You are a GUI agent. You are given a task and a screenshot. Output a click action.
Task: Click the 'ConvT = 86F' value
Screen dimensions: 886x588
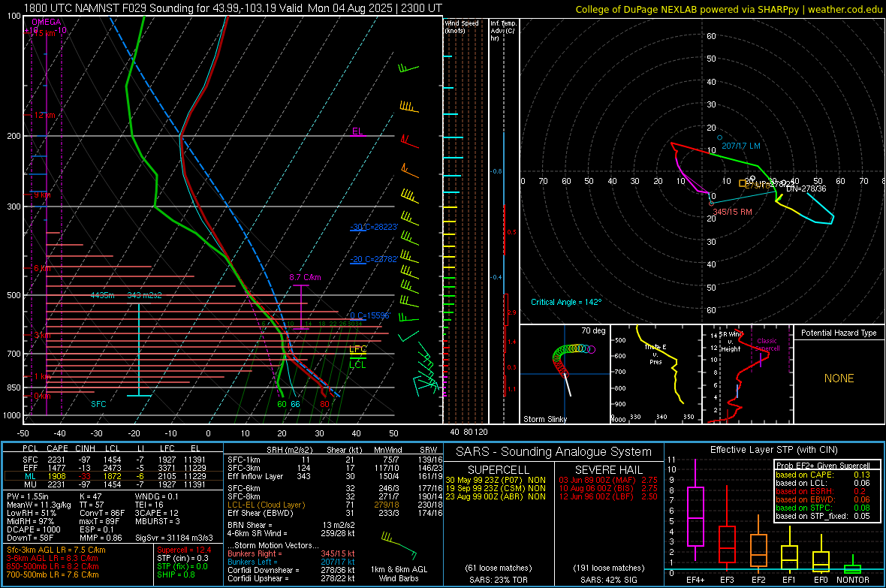[x=101, y=513]
